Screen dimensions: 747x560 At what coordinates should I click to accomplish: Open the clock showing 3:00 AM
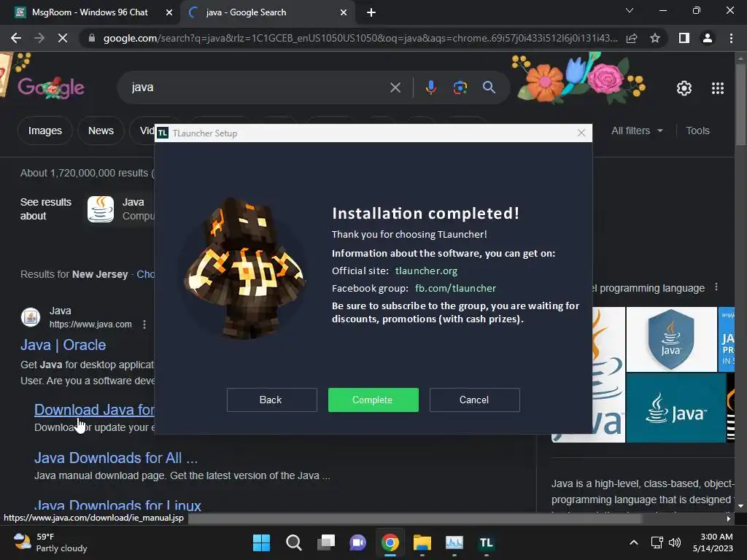[713, 542]
